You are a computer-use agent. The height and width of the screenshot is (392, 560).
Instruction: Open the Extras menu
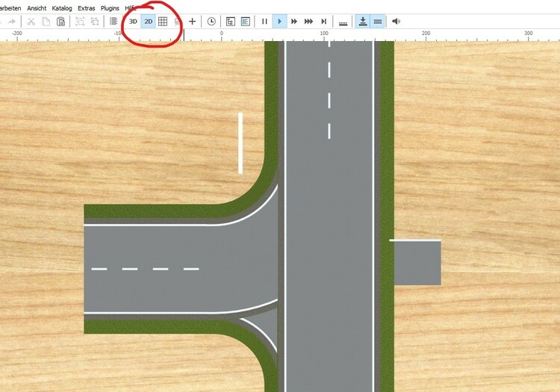[87, 8]
